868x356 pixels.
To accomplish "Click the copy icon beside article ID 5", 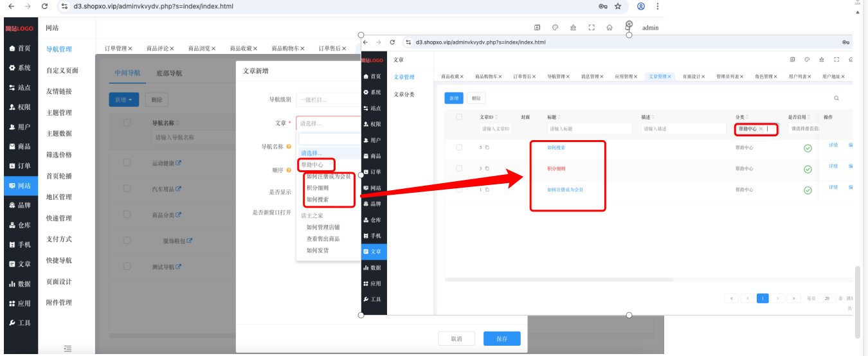I will pos(487,148).
